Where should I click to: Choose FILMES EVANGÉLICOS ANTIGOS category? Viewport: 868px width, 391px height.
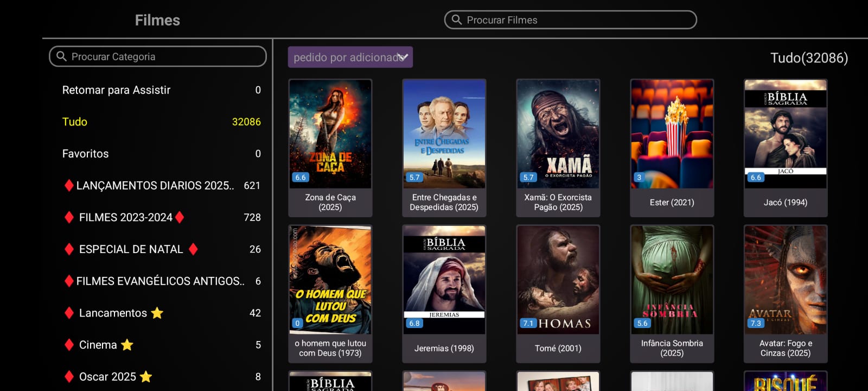[x=161, y=281]
